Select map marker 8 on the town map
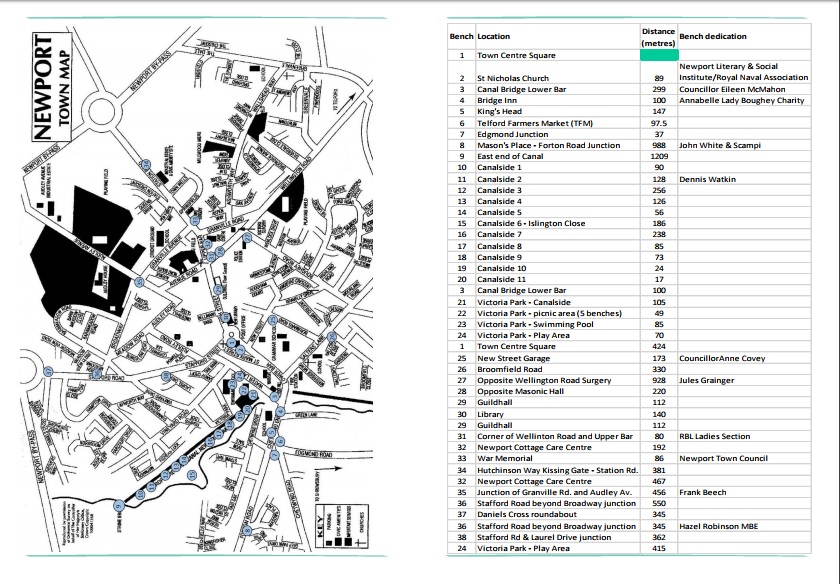Screen dimensions: 840x584 tap(246, 531)
